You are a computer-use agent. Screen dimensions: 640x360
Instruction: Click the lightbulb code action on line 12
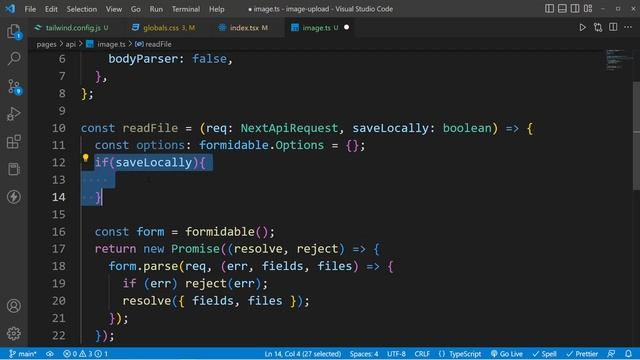(x=85, y=158)
